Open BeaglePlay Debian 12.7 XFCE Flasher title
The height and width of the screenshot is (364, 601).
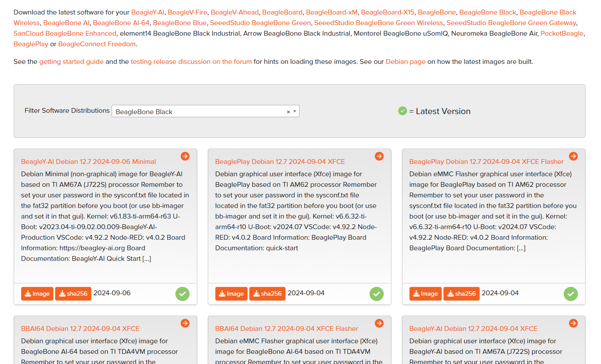[487, 162]
